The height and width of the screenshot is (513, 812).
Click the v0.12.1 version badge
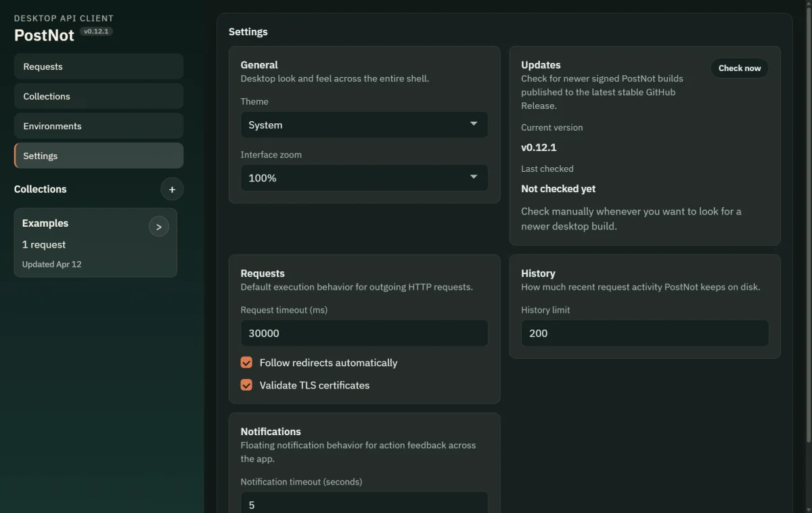(95, 30)
